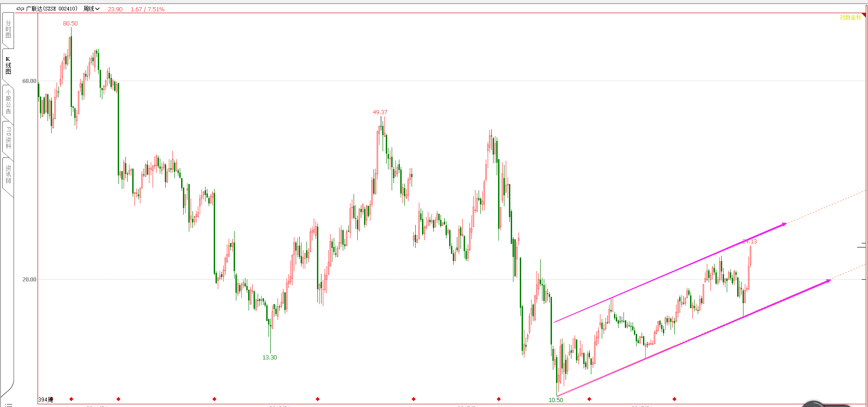Click the 60.00 price axis label
The image size is (868, 407).
click(x=29, y=81)
